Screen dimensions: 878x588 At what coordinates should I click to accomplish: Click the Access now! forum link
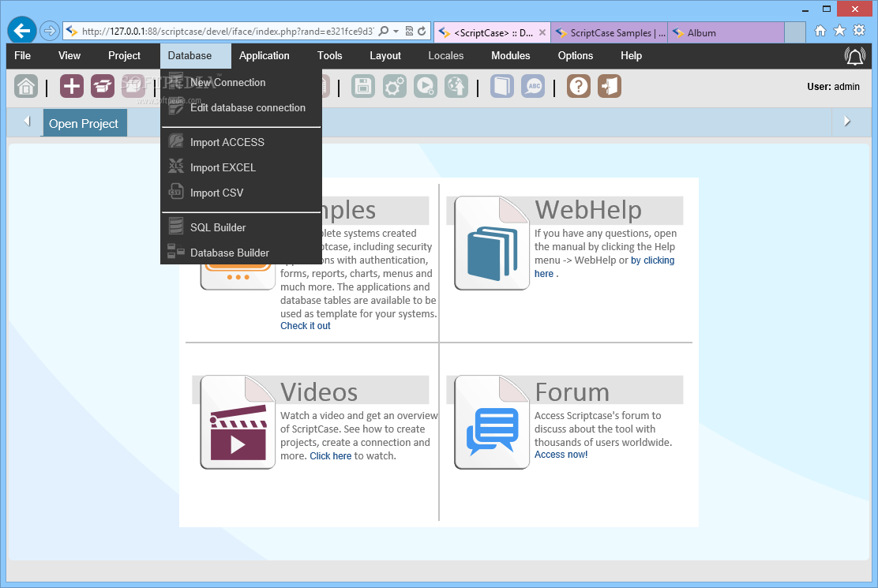tap(561, 455)
